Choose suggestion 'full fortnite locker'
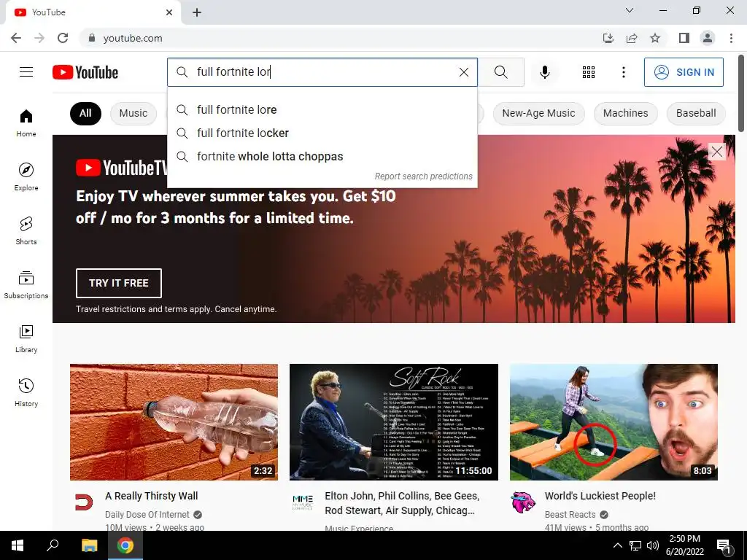Viewport: 747px width, 560px height. click(x=322, y=133)
